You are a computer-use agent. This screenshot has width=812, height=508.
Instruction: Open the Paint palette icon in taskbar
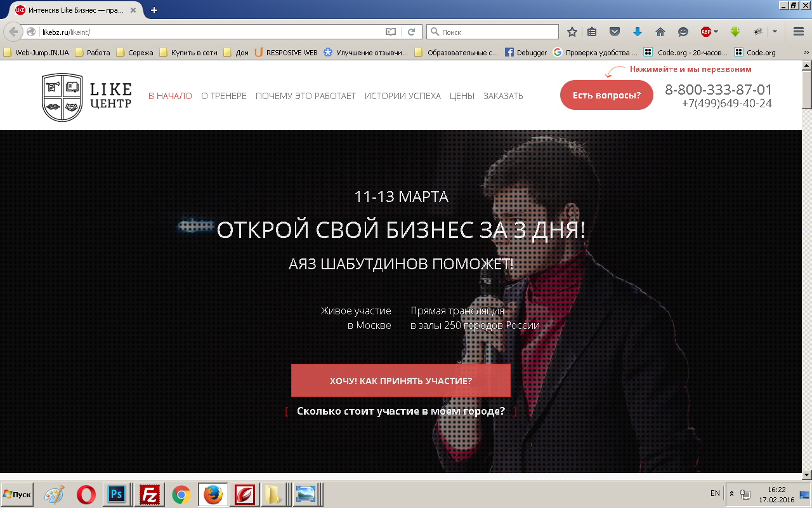point(54,495)
